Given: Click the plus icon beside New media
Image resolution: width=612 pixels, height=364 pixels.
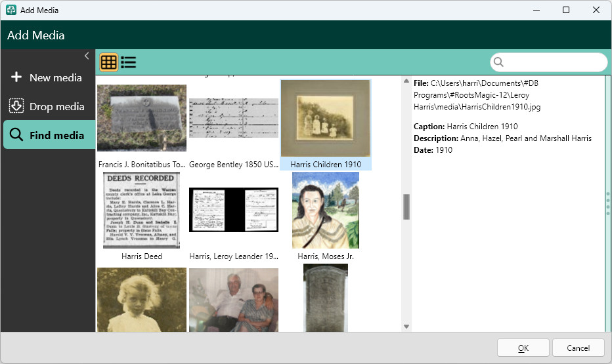Looking at the screenshot, I should click(x=16, y=77).
